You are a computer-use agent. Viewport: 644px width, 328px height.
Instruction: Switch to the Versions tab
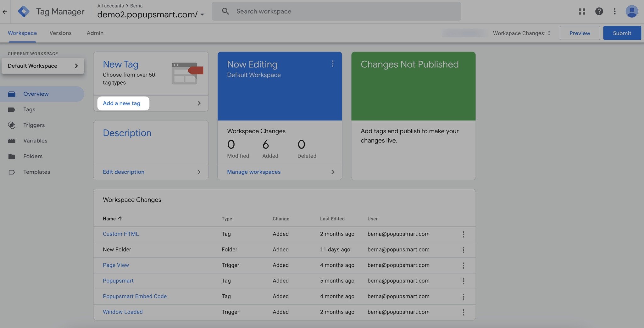[60, 33]
